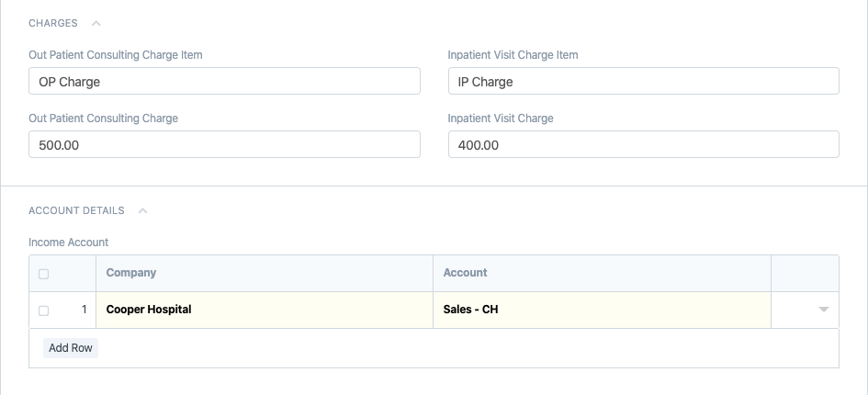Click the IP Charge item input
This screenshot has width=868, height=395.
click(x=643, y=81)
